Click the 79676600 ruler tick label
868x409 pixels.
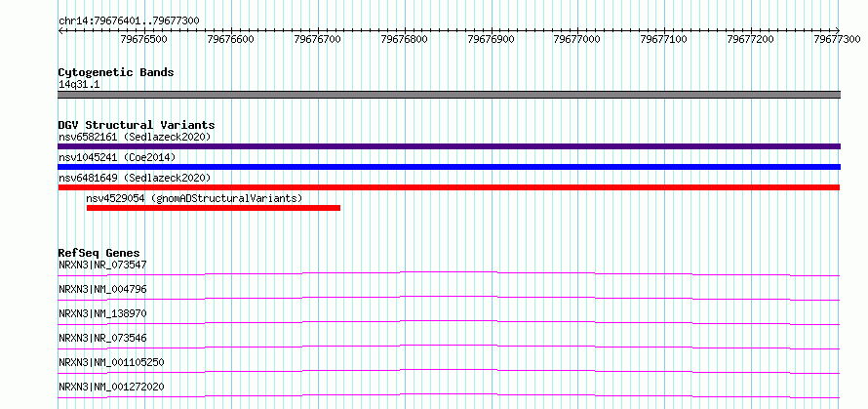(231, 39)
